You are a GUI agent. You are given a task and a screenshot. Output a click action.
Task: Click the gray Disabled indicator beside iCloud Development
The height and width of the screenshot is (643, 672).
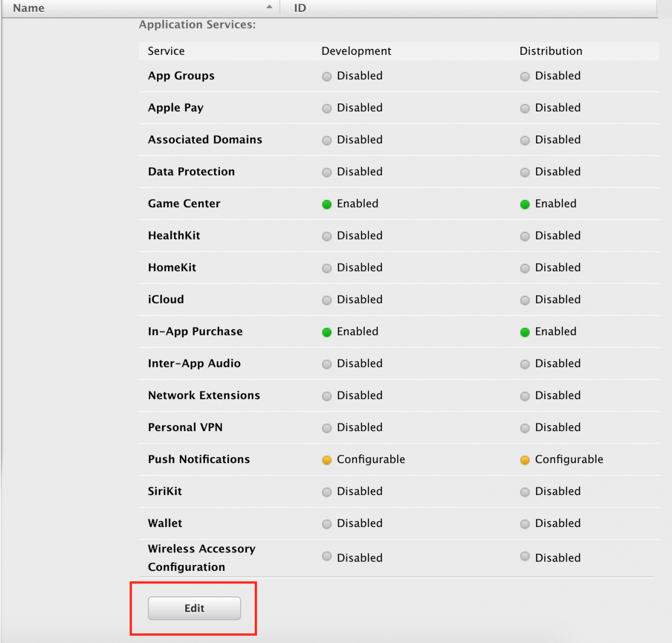327,300
